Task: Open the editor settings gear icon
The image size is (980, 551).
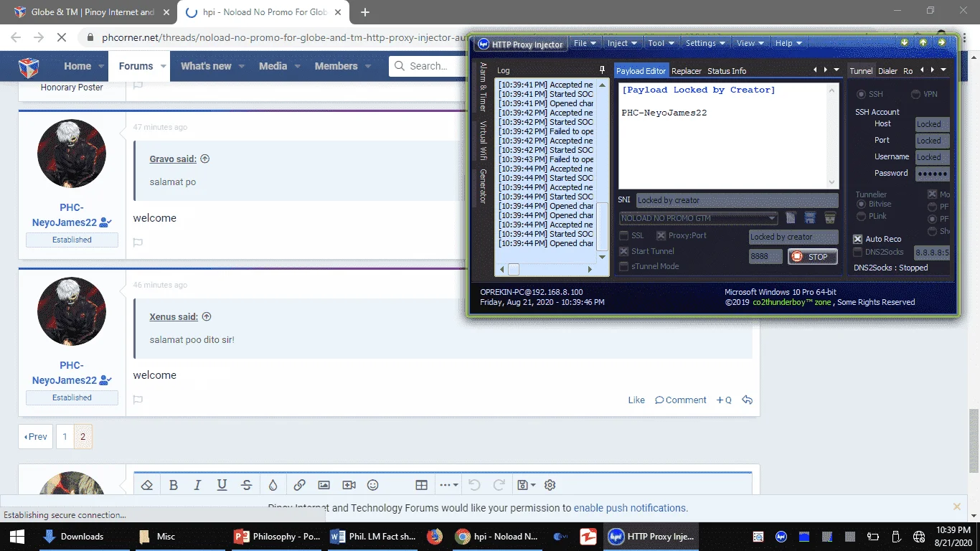Action: pyautogui.click(x=550, y=485)
